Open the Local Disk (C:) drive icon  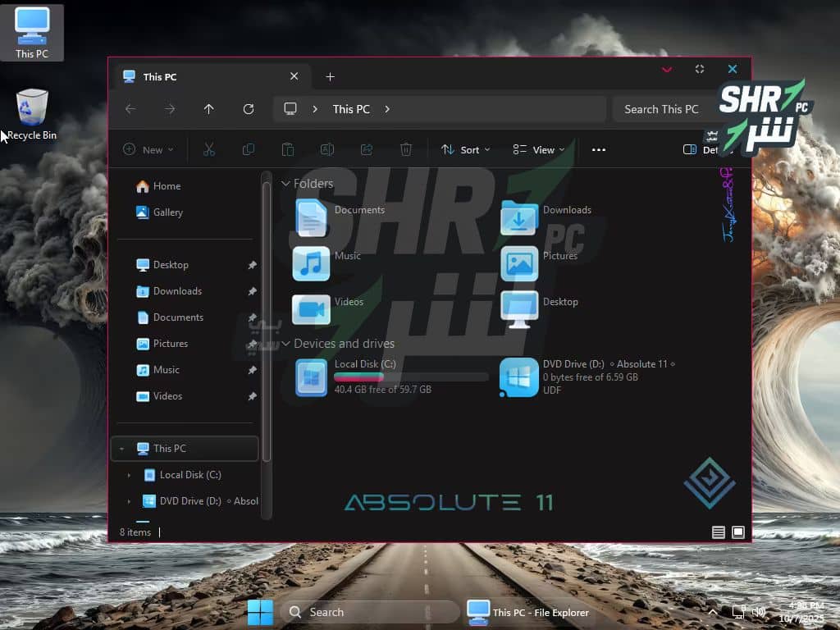311,377
